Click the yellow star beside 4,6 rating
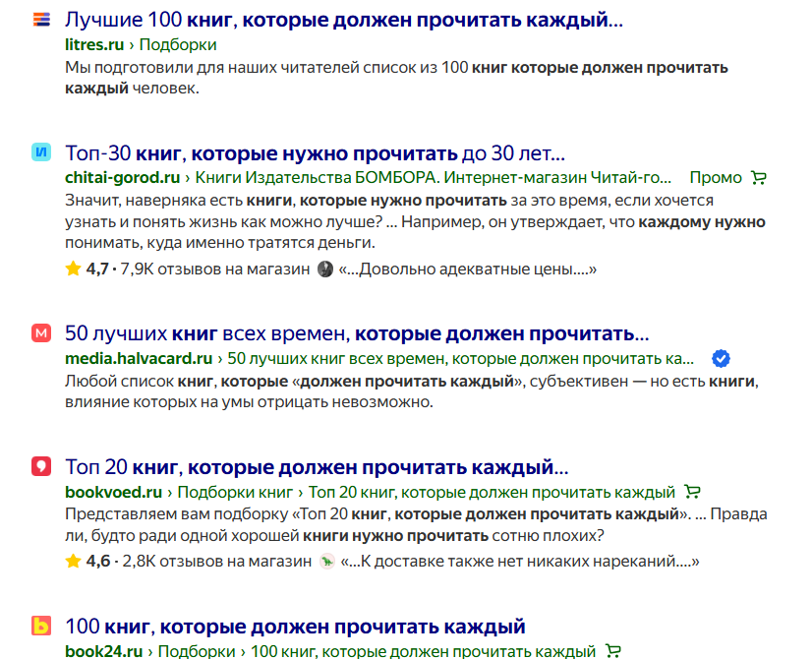The width and height of the screenshot is (812, 659). coord(73,562)
